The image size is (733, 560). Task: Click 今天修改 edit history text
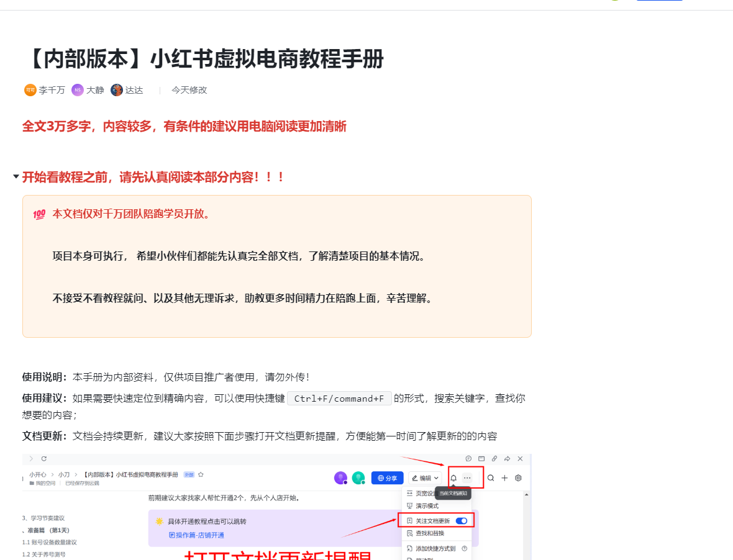189,90
